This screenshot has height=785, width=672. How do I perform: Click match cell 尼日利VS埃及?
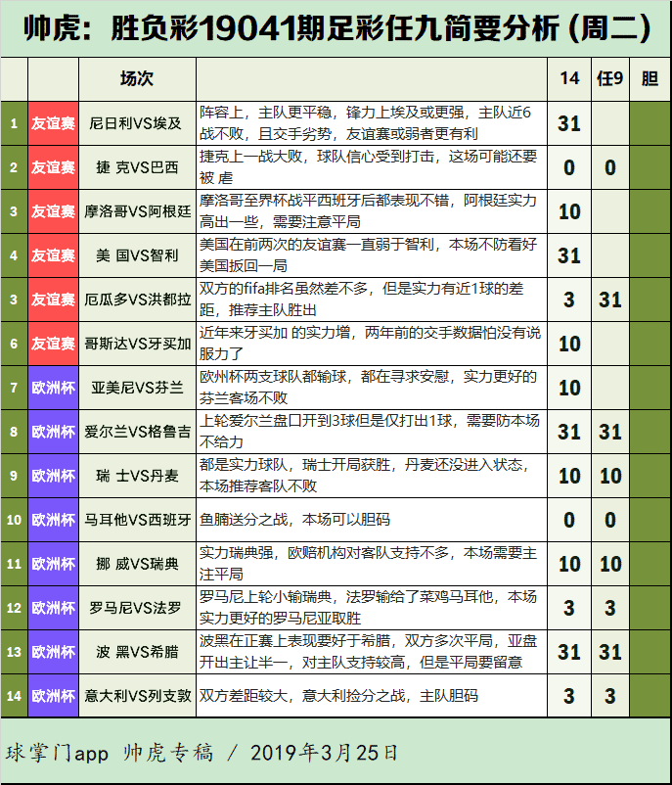point(137,123)
